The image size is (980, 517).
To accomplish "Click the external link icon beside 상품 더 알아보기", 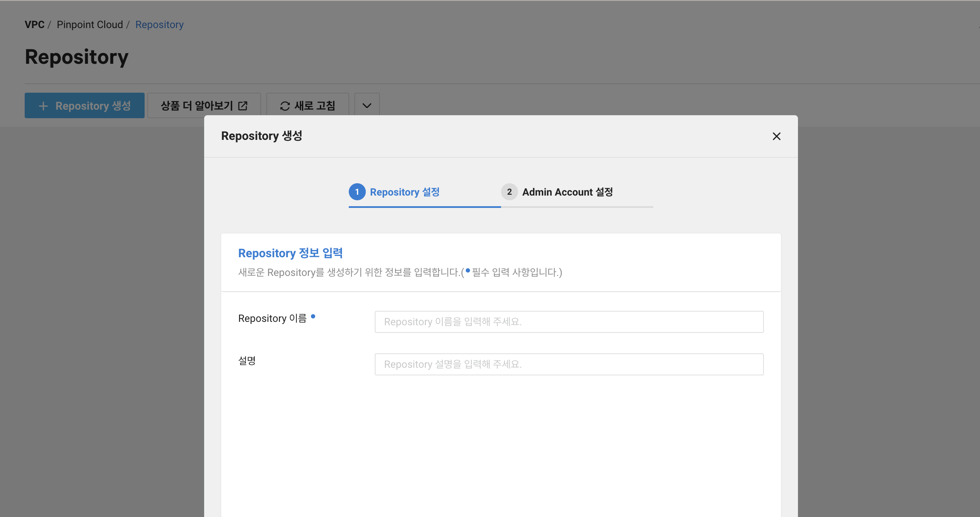I will click(243, 106).
